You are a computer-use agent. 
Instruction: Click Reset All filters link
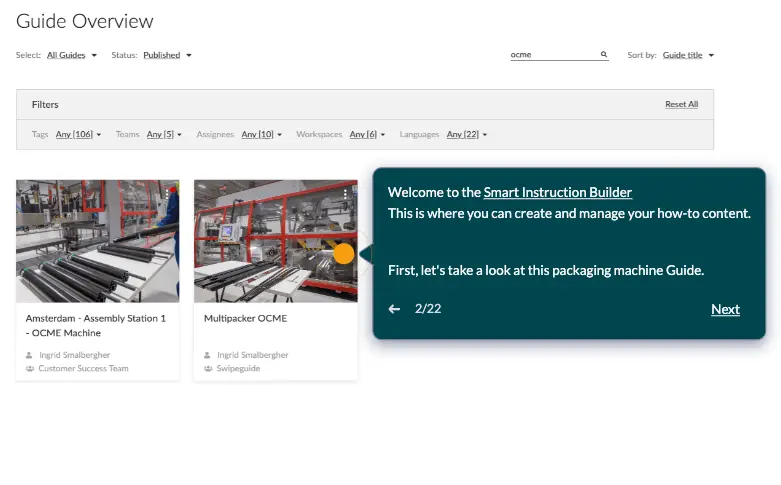point(681,104)
